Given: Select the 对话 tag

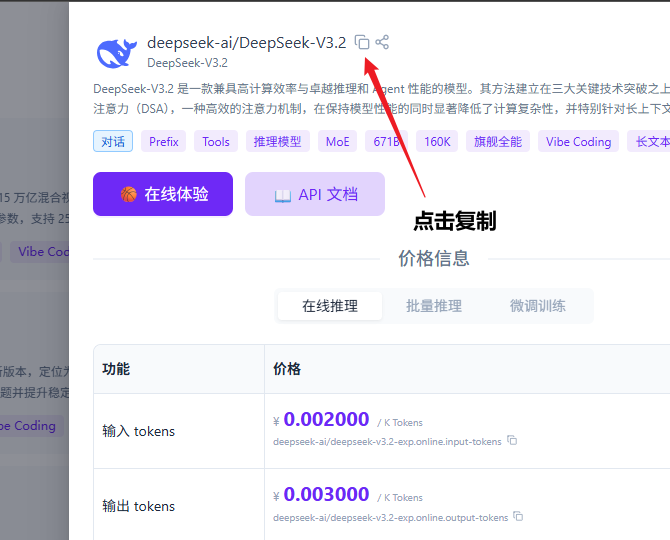Looking at the screenshot, I should 113,141.
